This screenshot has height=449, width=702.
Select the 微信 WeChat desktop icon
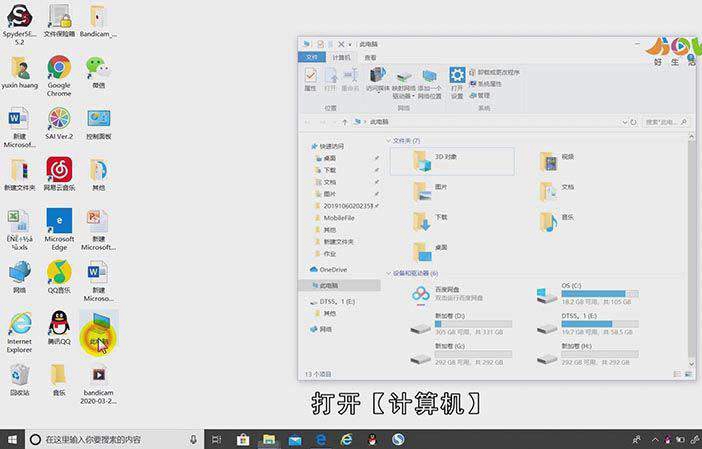tap(98, 72)
